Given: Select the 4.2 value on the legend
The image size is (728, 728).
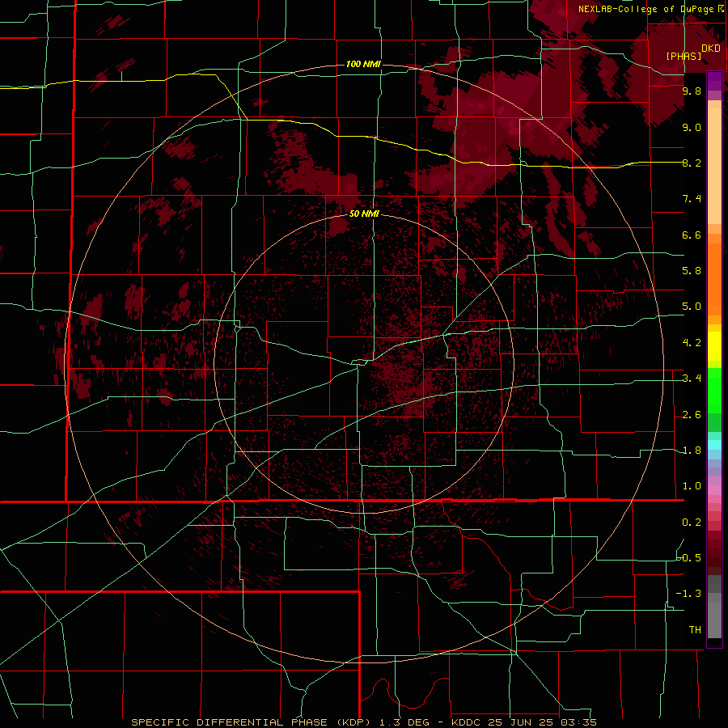Looking at the screenshot, I should [x=692, y=343].
